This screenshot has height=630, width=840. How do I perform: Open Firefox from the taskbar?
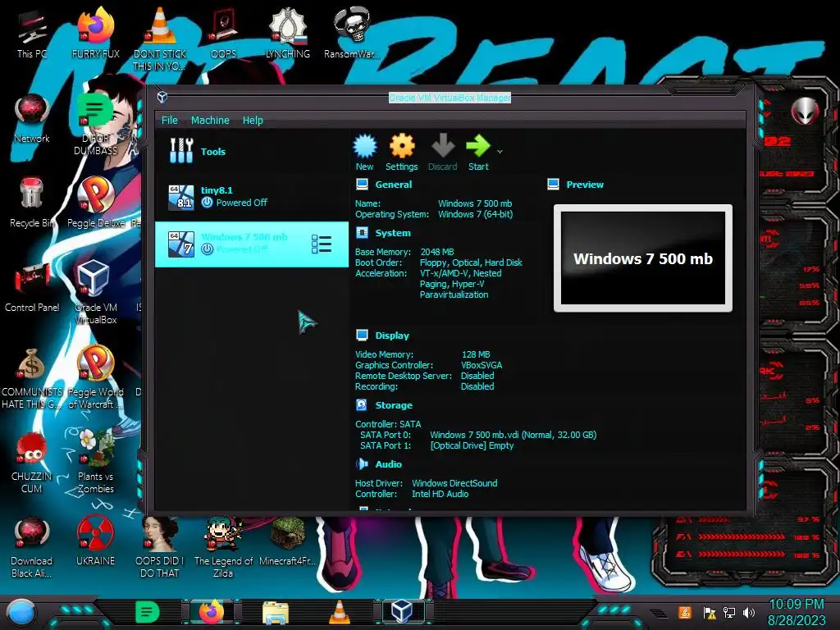(x=211, y=612)
